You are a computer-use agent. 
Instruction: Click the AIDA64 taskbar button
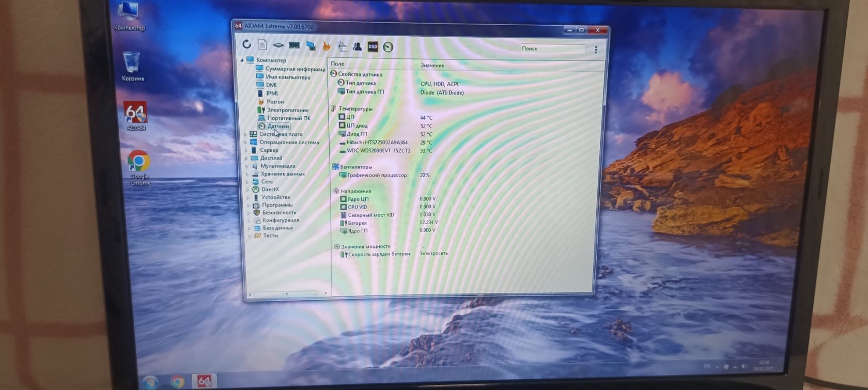click(204, 381)
